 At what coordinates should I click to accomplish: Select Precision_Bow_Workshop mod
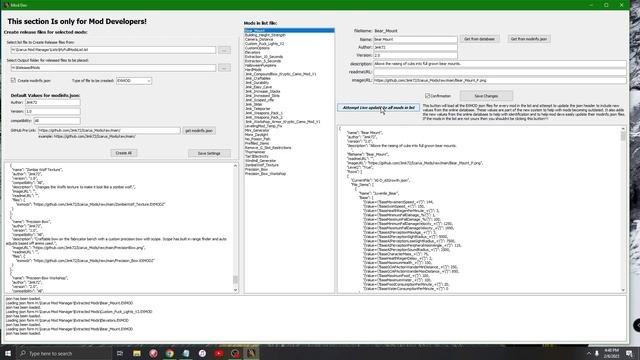[289, 173]
